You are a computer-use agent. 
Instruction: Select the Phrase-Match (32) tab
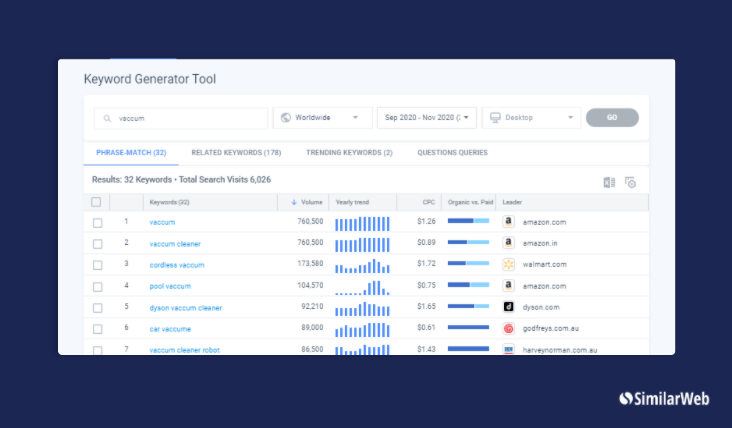click(131, 153)
